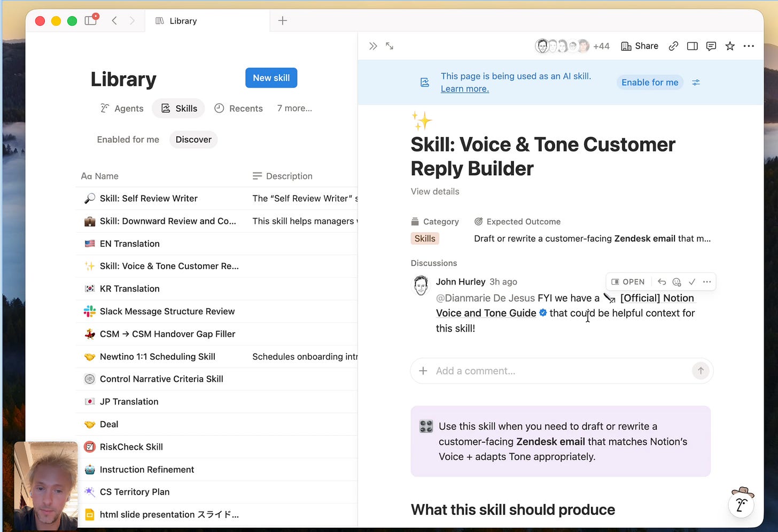Create a New skill
This screenshot has width=778, height=532.
[271, 78]
